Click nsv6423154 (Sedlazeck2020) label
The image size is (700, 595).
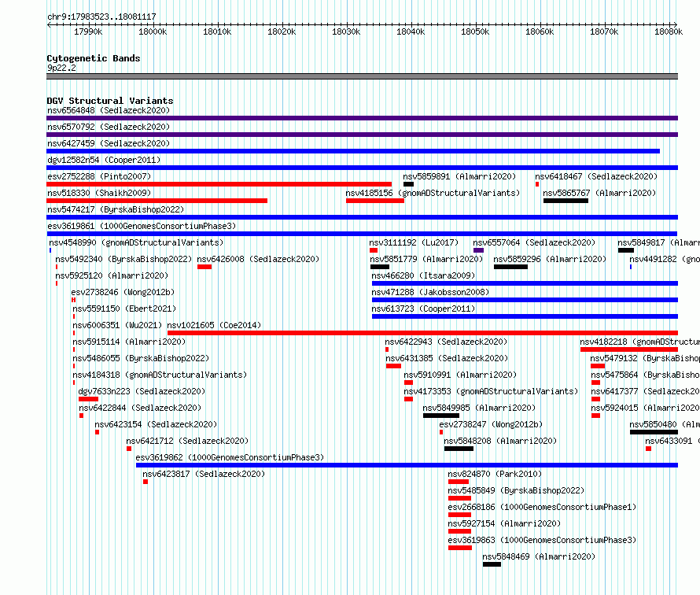[156, 424]
